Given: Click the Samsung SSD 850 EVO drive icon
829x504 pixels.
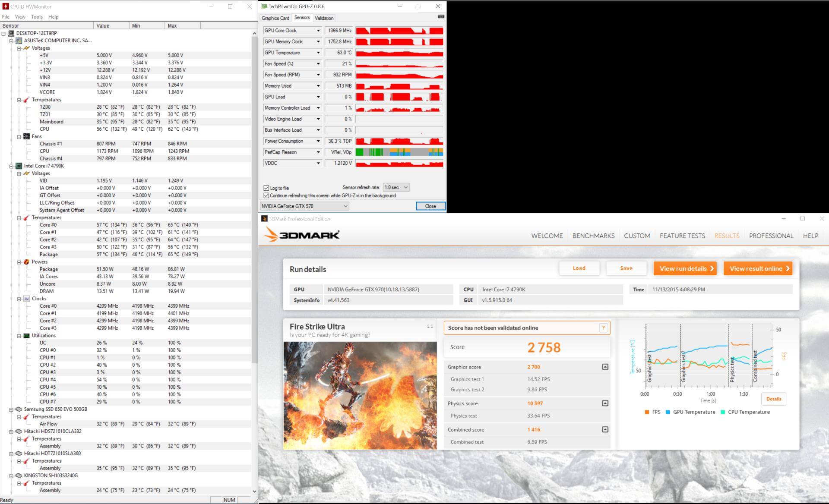Looking at the screenshot, I should click(x=19, y=409).
